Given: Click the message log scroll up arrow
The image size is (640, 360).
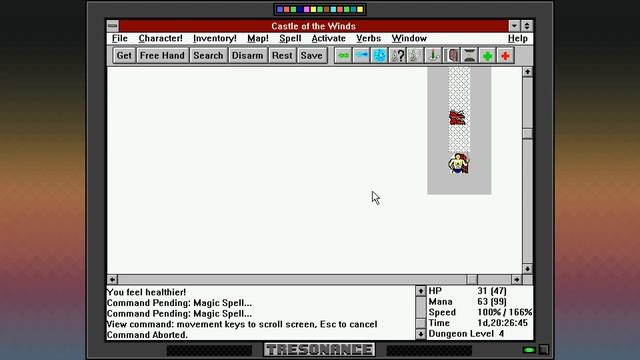Looking at the screenshot, I should coord(421,291).
